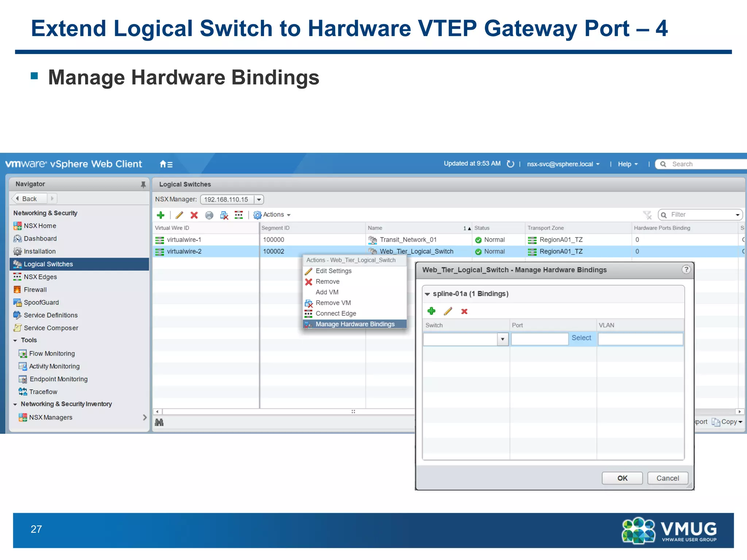Screen dimensions: 747x560
Task: Click the binoculars find icon
Action: (159, 422)
